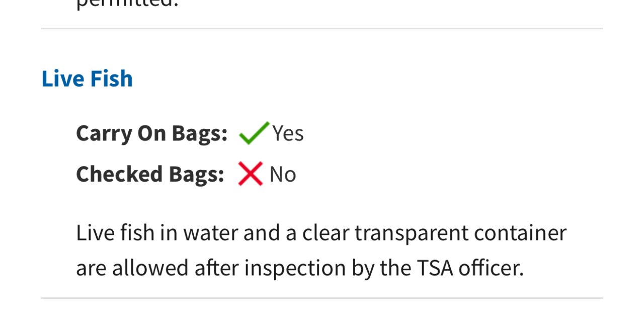Click the word 'permitted' at the top
The width and height of the screenshot is (644, 334).
pos(127,5)
